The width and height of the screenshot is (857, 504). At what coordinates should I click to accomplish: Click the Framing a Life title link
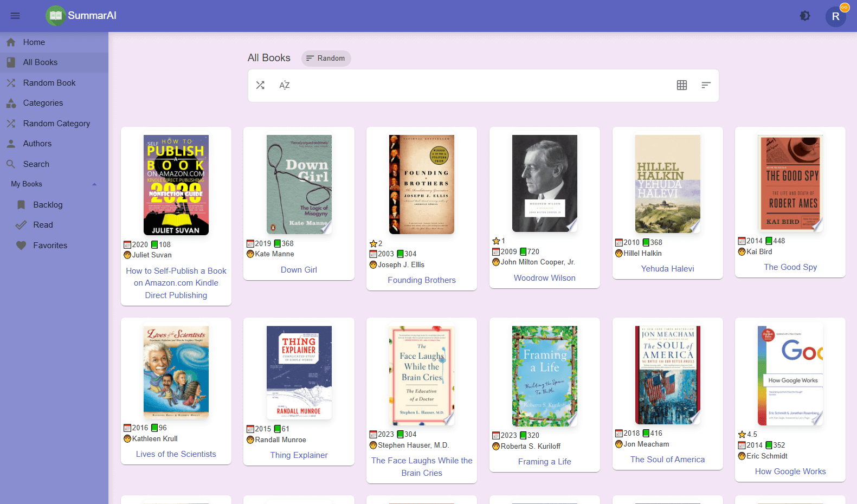click(545, 462)
